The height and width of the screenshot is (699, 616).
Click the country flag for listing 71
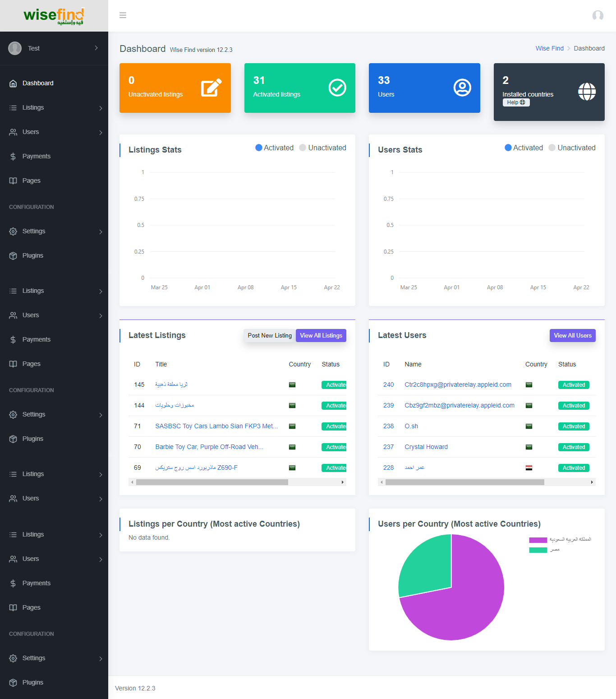pyautogui.click(x=292, y=426)
